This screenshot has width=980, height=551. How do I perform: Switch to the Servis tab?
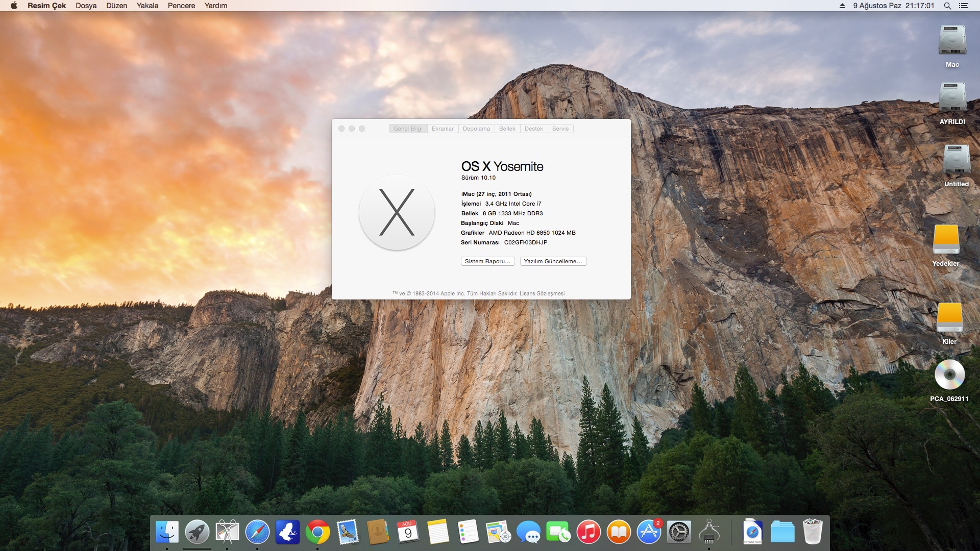click(560, 129)
